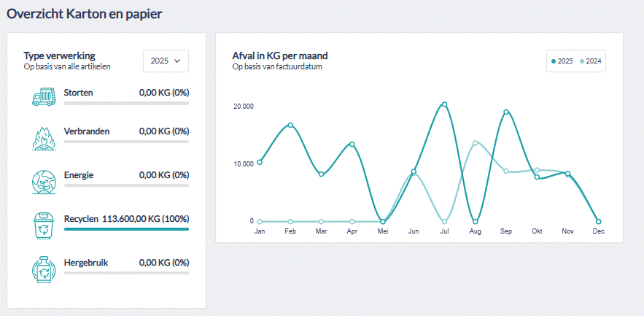Select the August 2024 data point
This screenshot has height=316, width=644.
point(476,143)
